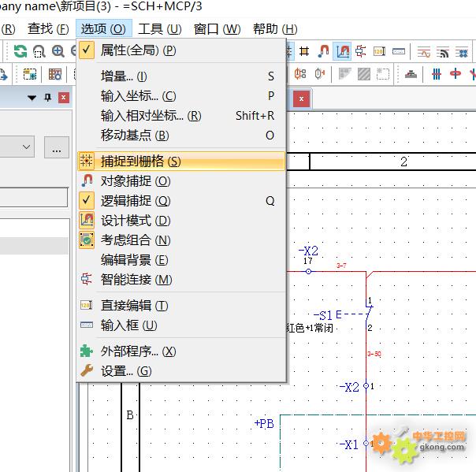This screenshot has height=472, width=476.
Task: Open the navigator panel menu arrow
Action: [32, 98]
